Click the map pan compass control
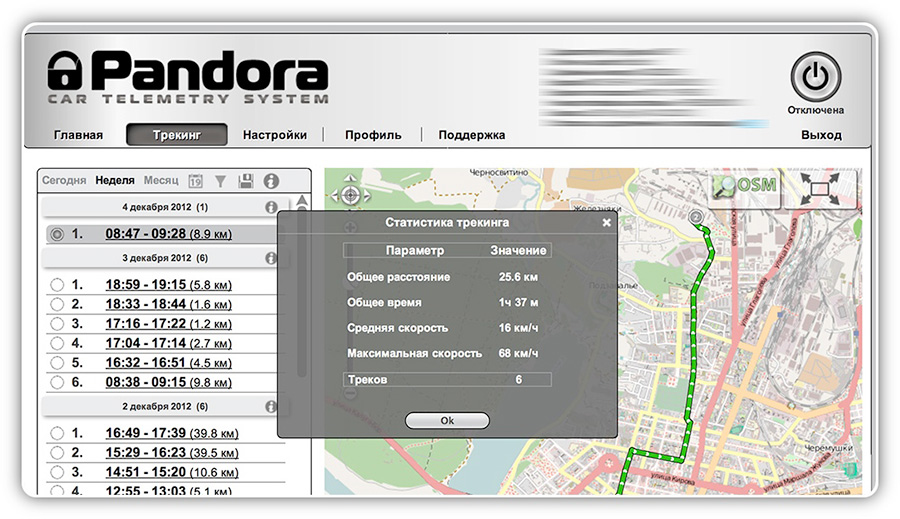900x519 pixels. tap(350, 195)
